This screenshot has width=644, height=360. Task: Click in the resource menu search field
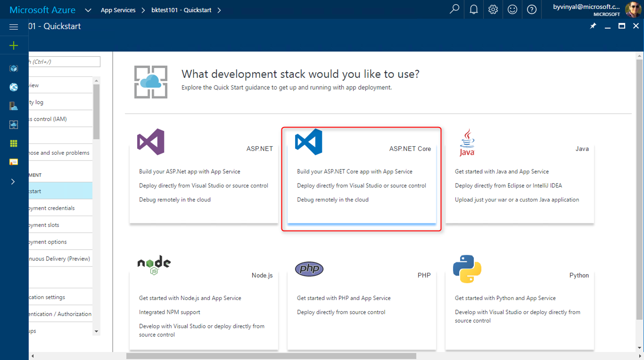point(65,62)
